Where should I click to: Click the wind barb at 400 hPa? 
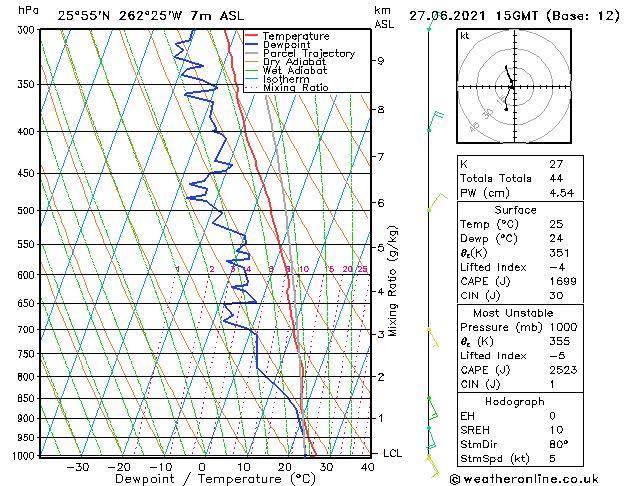tap(435, 122)
